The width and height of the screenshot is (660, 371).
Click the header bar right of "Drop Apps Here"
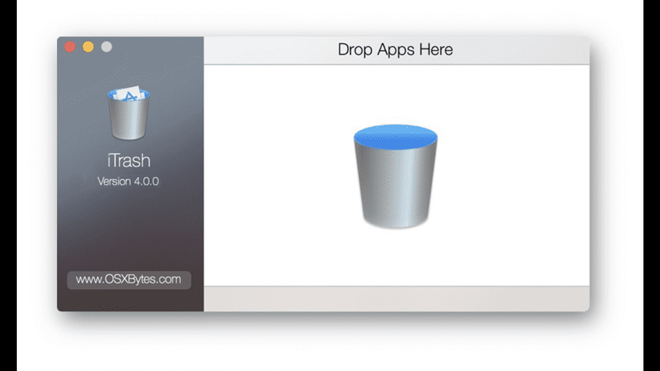pos(521,50)
